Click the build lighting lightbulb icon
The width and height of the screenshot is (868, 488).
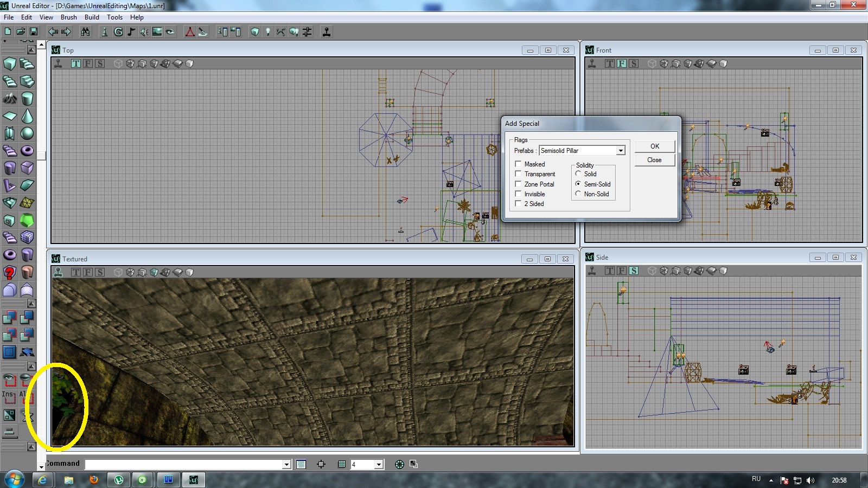(x=267, y=32)
